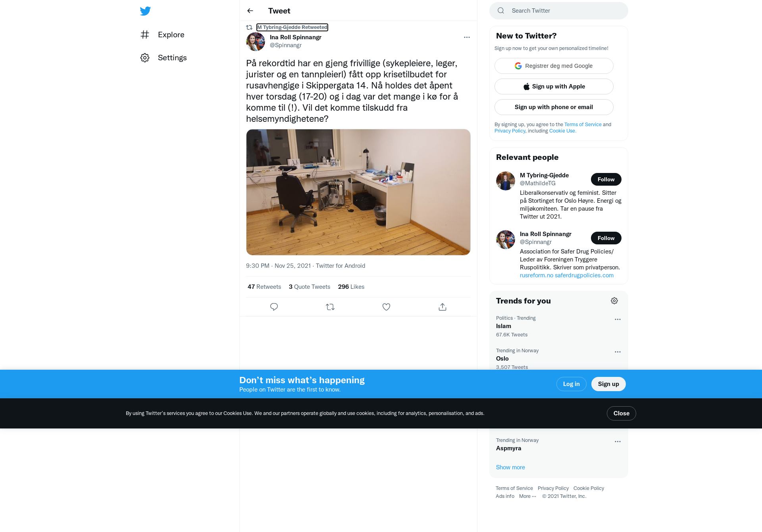Screen dimensions: 762x532
Task: Open the rusreform.no link
Action: pyautogui.click(x=537, y=275)
